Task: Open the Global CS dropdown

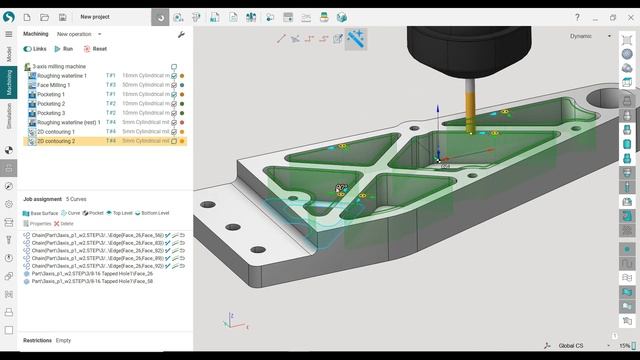Action: coord(584,346)
